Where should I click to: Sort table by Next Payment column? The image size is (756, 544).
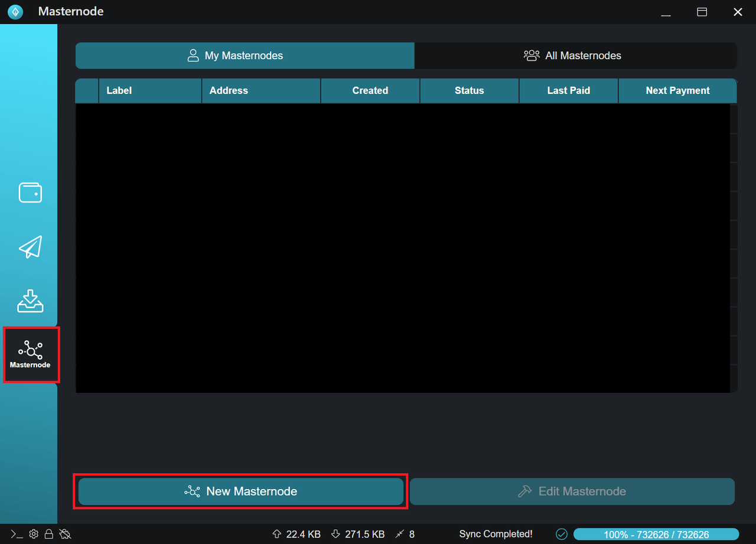coord(677,90)
